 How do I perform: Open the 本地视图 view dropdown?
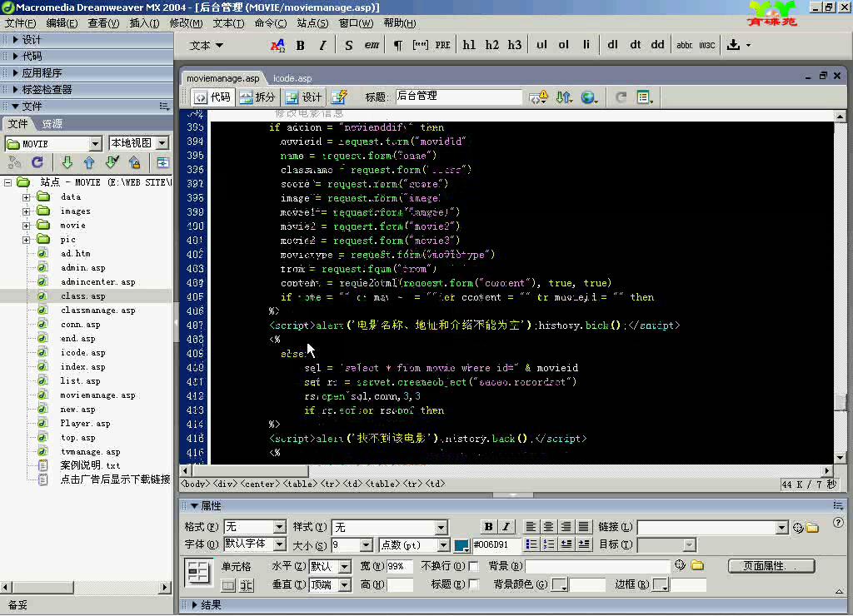[x=139, y=143]
